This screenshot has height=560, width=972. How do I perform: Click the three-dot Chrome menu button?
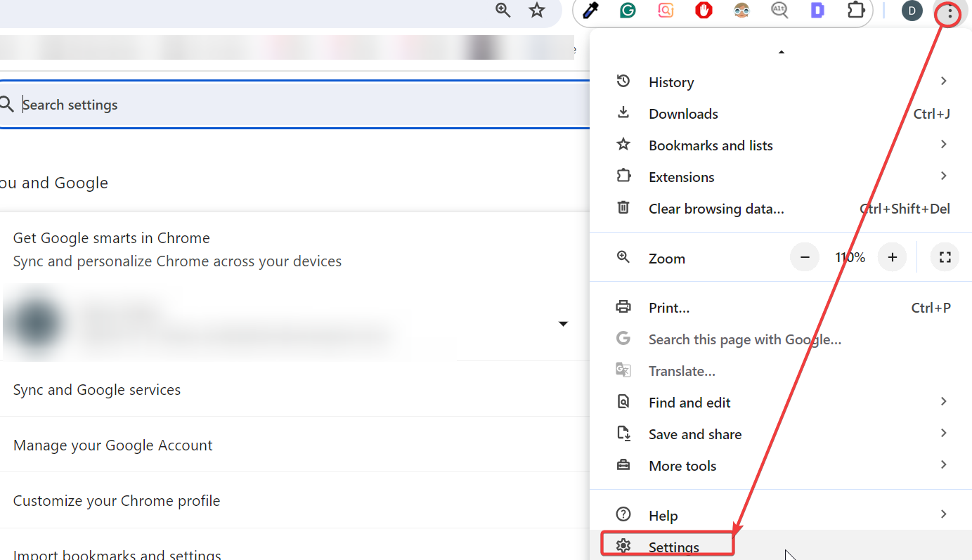pyautogui.click(x=950, y=12)
